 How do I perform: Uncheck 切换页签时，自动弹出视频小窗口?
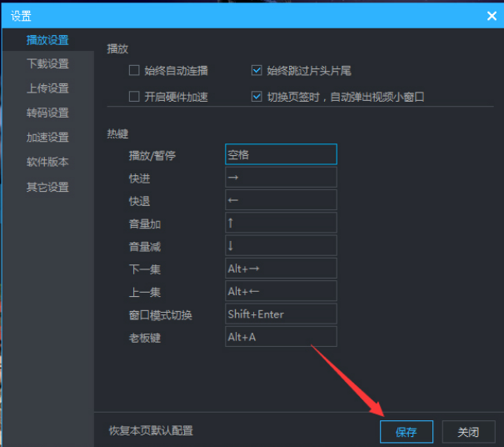tap(257, 96)
